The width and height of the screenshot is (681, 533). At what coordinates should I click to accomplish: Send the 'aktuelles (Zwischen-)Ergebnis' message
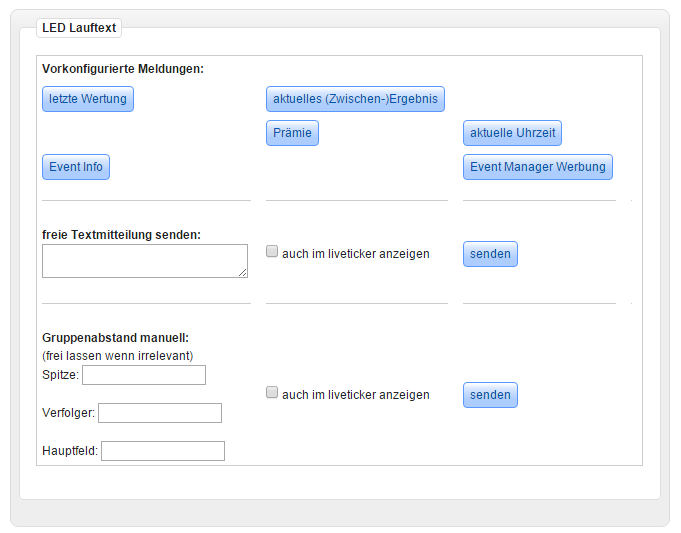click(355, 99)
